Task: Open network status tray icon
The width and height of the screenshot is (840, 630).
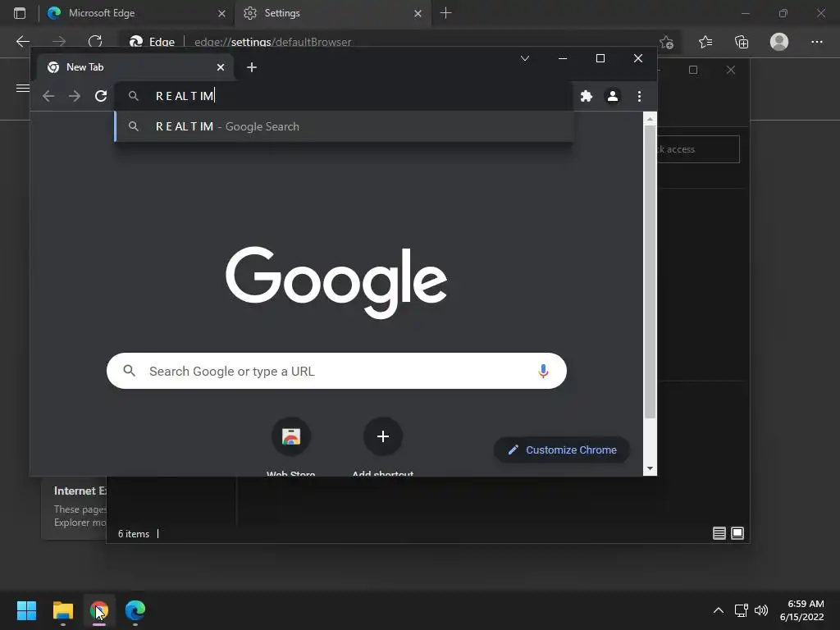Action: pyautogui.click(x=741, y=610)
